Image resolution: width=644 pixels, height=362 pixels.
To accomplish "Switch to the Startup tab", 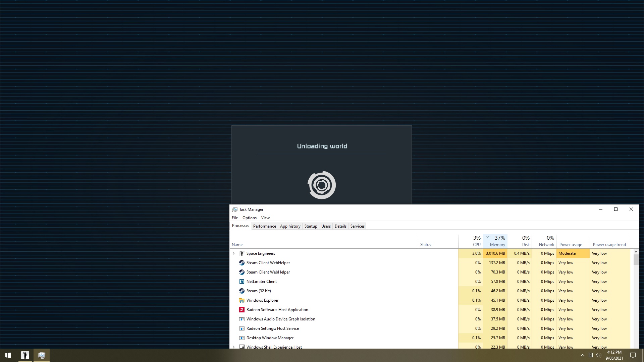I will tap(311, 226).
